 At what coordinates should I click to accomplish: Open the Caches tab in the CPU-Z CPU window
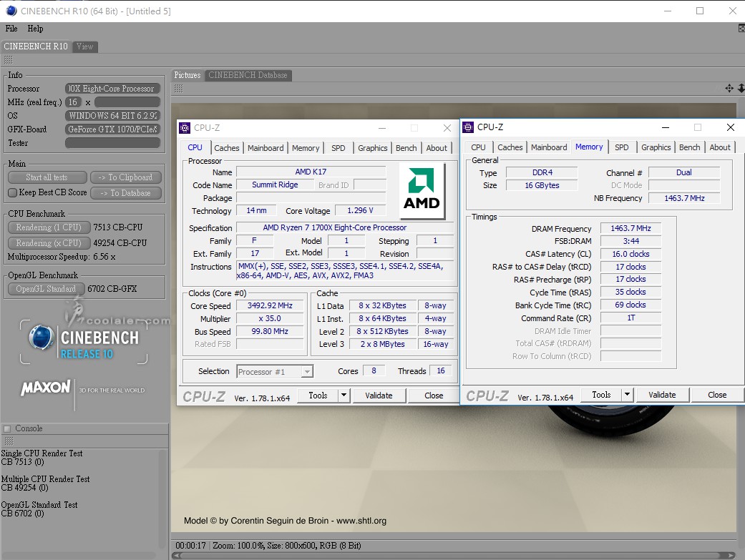click(227, 148)
